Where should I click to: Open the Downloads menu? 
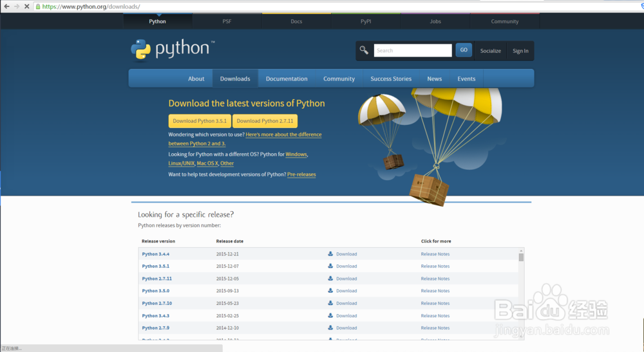point(235,79)
